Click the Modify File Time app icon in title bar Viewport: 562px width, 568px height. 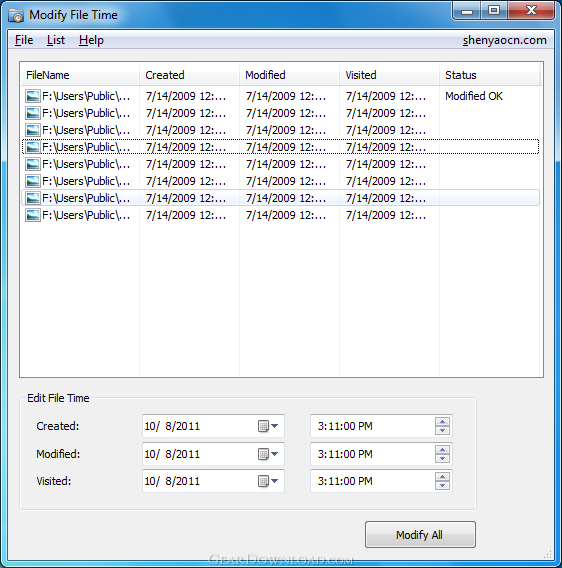pyautogui.click(x=16, y=16)
